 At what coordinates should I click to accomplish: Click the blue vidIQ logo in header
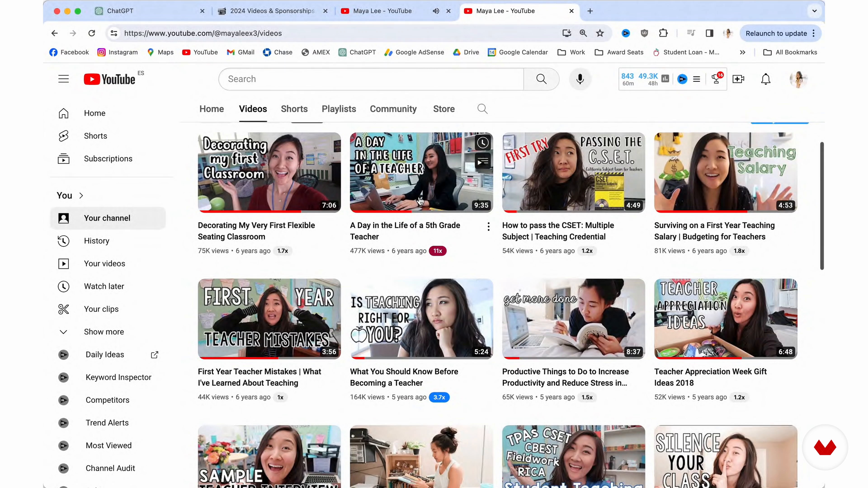click(682, 79)
